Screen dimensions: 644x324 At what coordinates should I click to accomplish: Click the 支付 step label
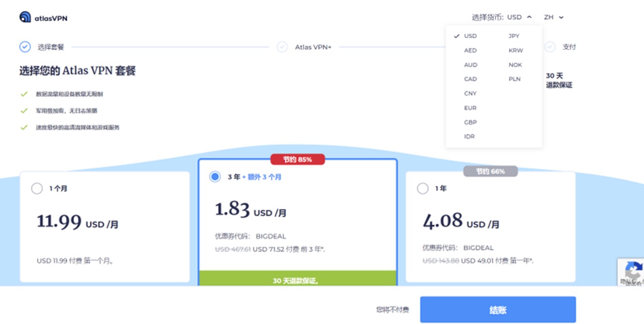coord(569,47)
